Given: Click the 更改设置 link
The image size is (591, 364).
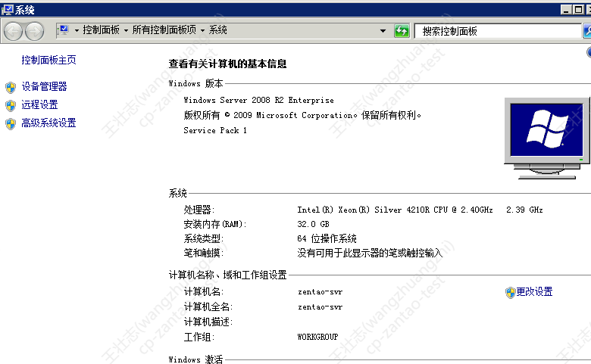Looking at the screenshot, I should (x=534, y=291).
